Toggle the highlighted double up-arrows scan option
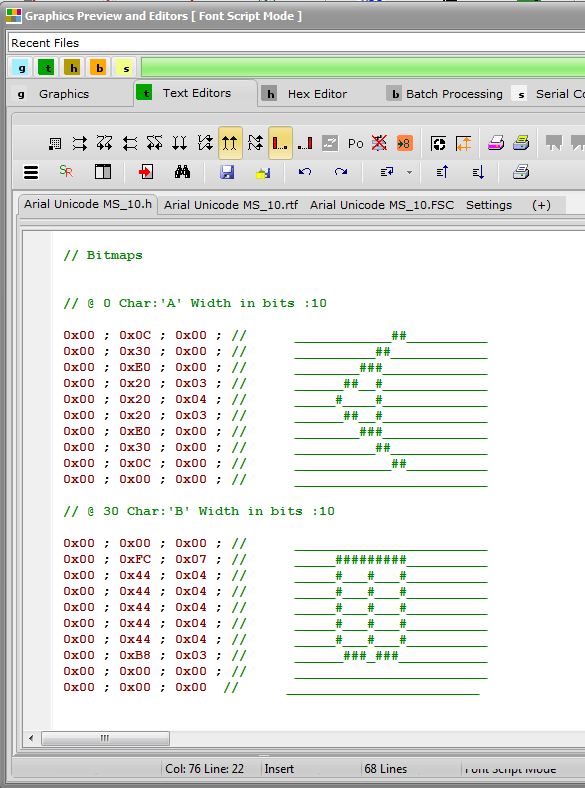This screenshot has width=585, height=788. click(x=230, y=143)
